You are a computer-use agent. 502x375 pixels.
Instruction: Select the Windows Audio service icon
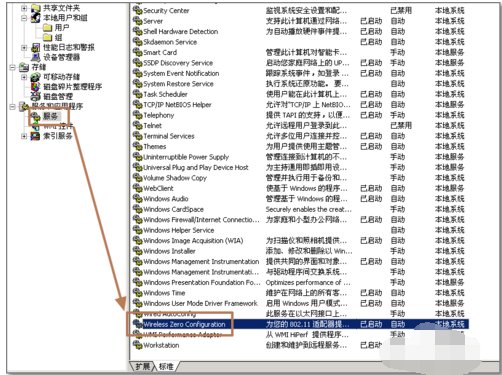[137, 198]
